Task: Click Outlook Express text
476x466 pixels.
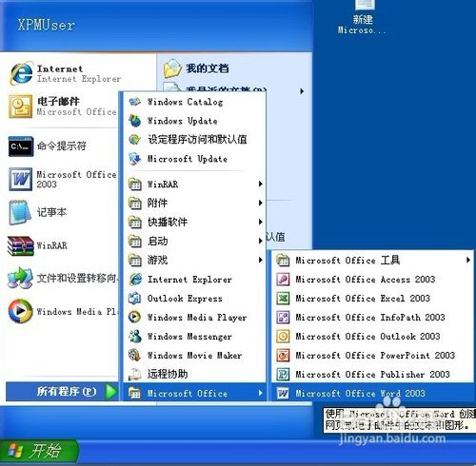Action: pos(185,299)
